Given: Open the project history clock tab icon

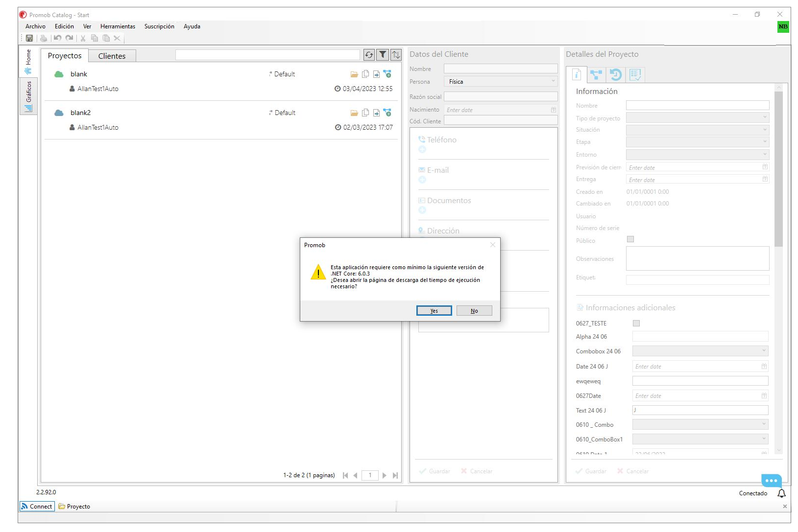Looking at the screenshot, I should point(615,74).
